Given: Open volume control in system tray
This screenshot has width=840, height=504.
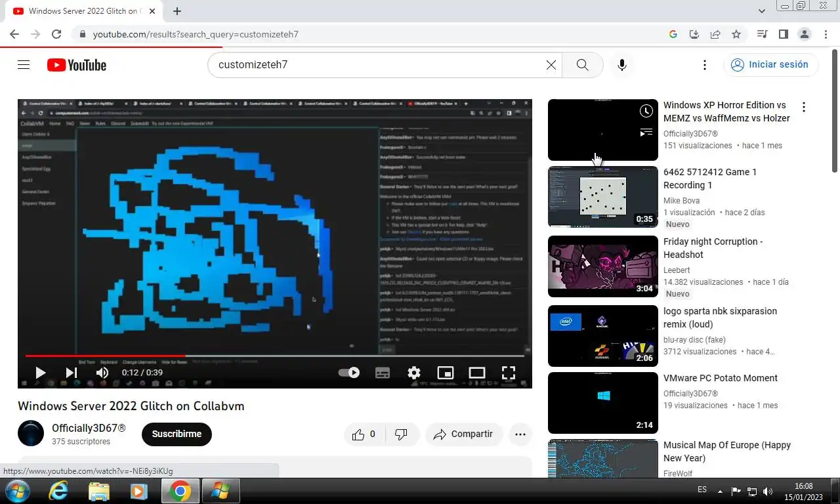Looking at the screenshot, I should 768,491.
